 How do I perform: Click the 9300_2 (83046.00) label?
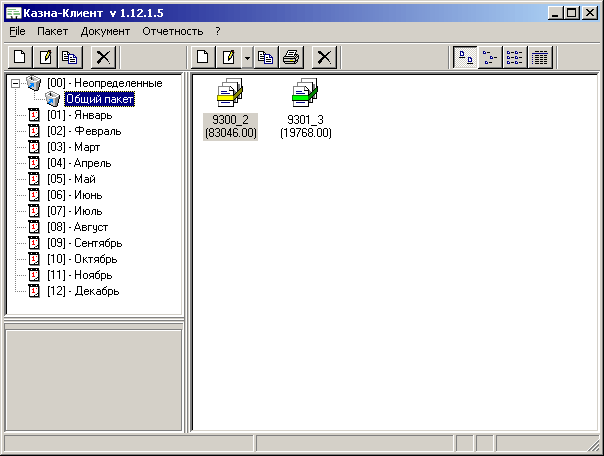pos(230,126)
